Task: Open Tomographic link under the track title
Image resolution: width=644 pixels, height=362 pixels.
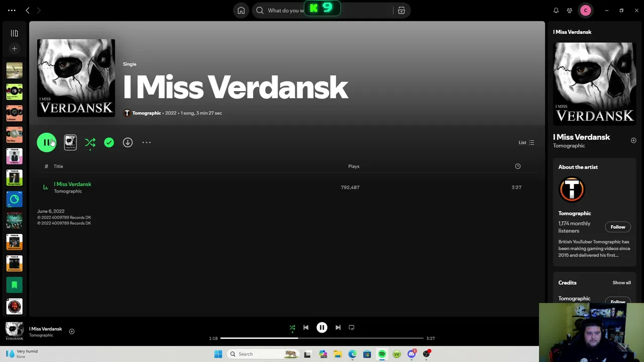Action: coord(68,191)
